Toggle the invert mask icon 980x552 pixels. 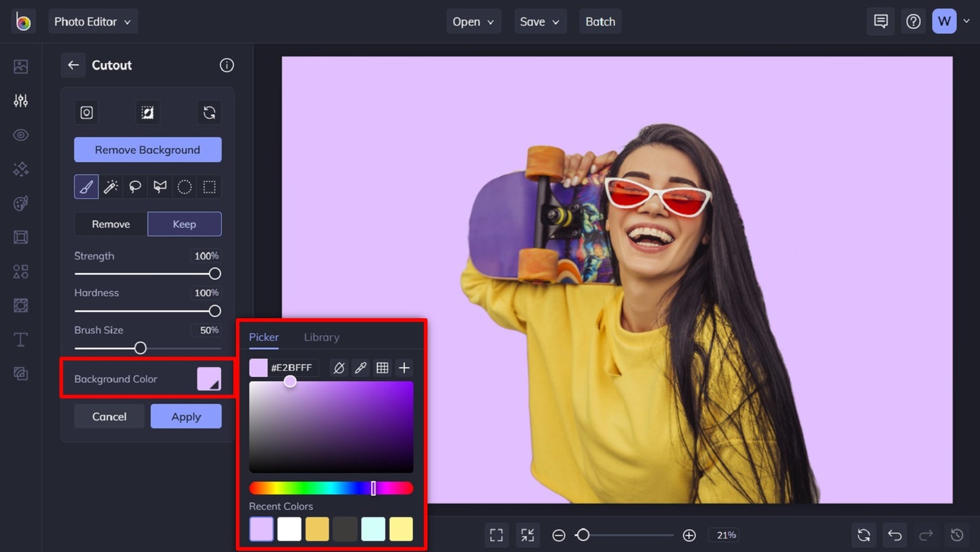click(x=147, y=112)
